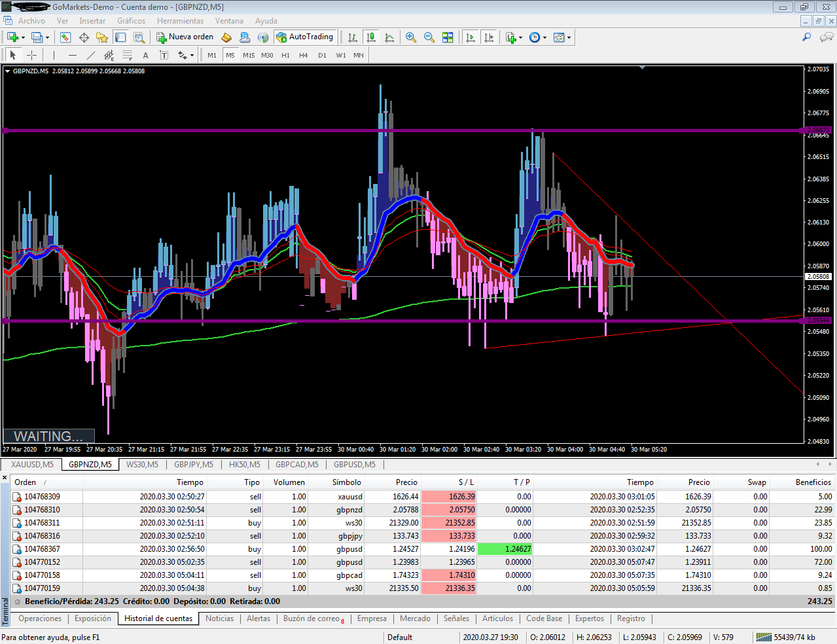Switch to the XAUUSD,M5 chart tab

click(32, 465)
